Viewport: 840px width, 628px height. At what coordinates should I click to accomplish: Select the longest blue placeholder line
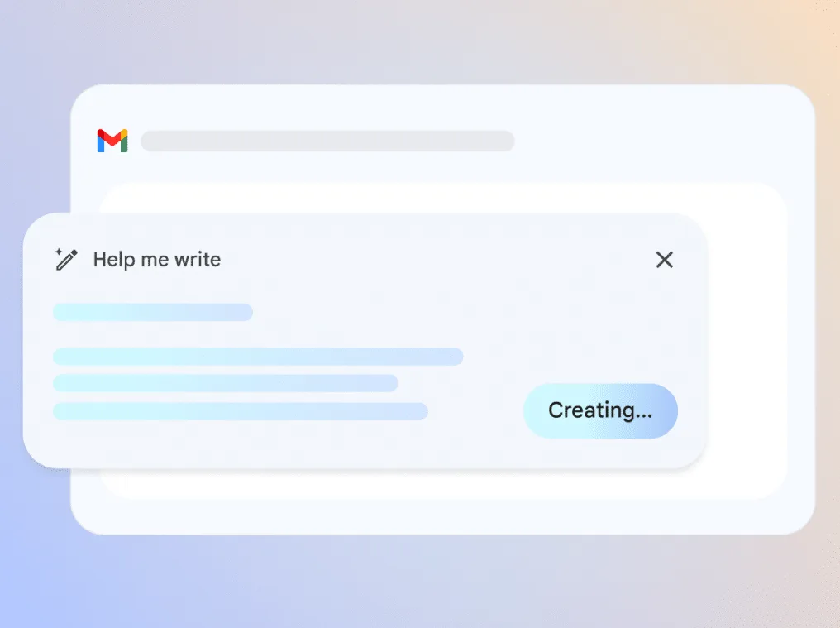pos(258,357)
